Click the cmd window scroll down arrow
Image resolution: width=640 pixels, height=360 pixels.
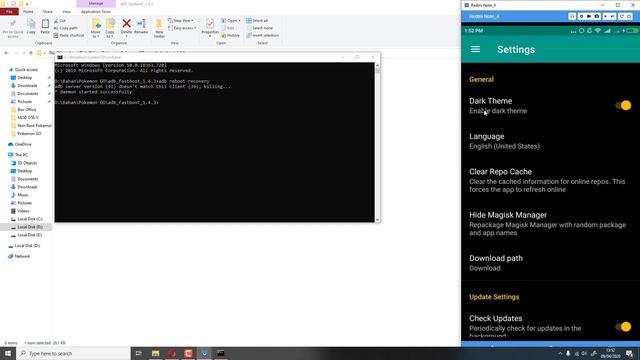tap(378, 220)
